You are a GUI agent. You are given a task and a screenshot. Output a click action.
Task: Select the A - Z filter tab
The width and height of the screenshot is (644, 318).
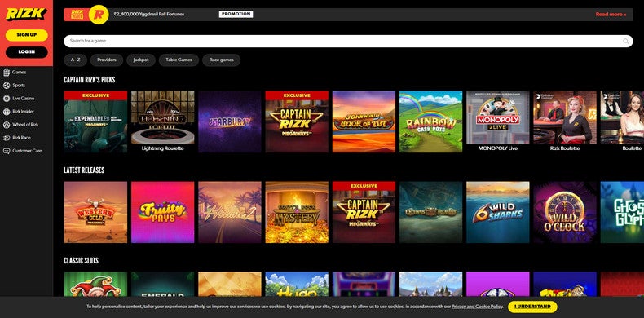tap(76, 60)
